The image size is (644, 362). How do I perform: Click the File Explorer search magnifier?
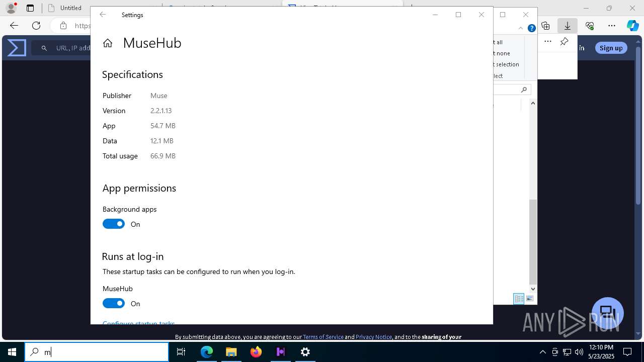point(524,89)
